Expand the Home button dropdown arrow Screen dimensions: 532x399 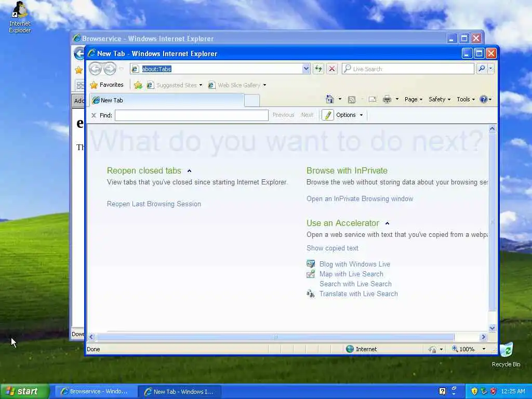(x=340, y=99)
